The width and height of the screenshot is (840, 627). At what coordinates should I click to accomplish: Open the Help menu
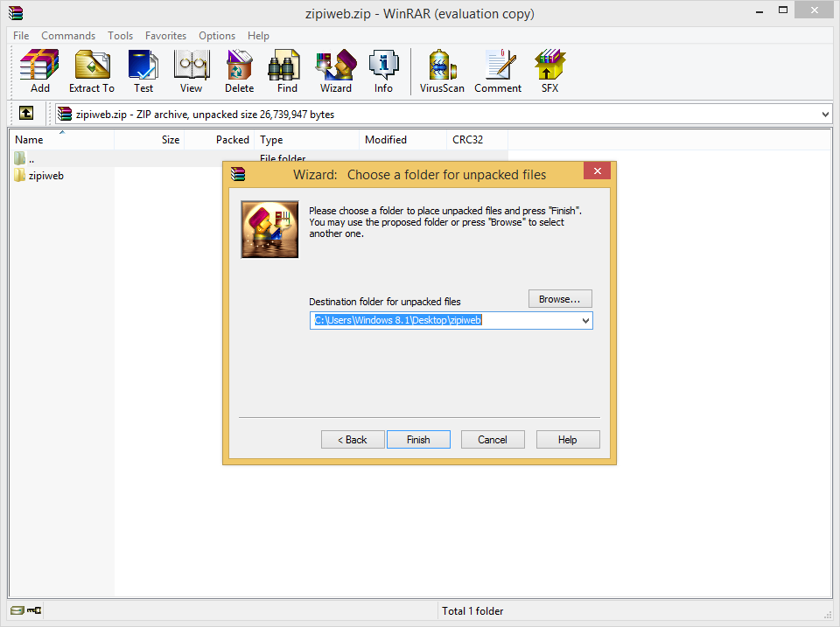coord(258,35)
